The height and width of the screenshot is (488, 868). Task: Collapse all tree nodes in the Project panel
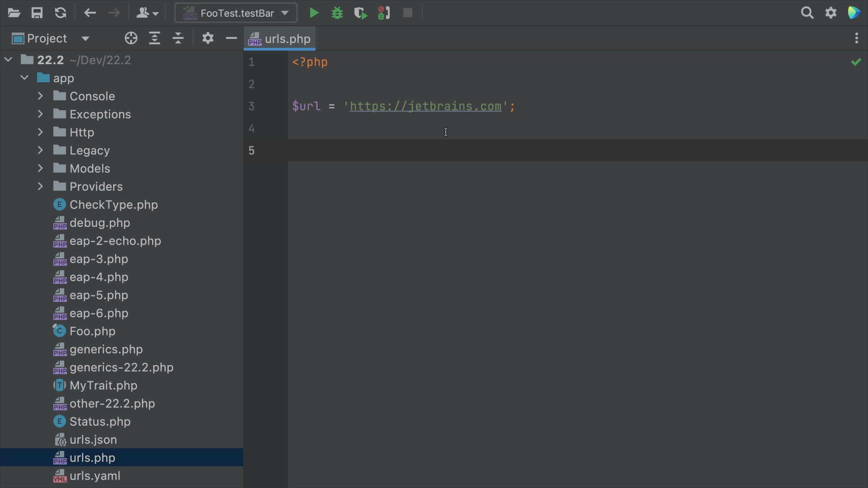point(178,38)
